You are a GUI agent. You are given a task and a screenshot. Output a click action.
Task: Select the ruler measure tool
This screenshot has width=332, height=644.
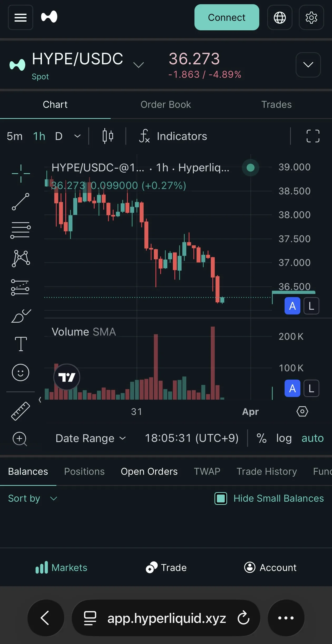point(21,411)
